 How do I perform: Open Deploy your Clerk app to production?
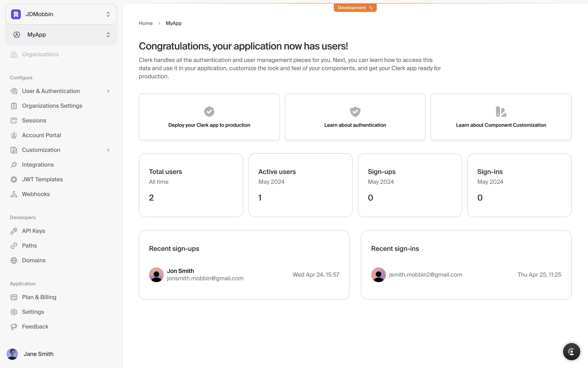coord(209,117)
